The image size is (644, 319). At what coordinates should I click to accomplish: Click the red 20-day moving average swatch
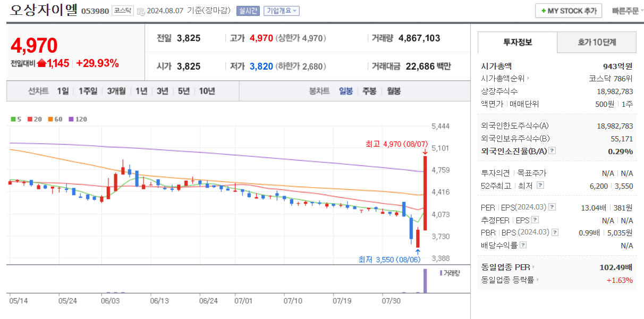point(30,119)
